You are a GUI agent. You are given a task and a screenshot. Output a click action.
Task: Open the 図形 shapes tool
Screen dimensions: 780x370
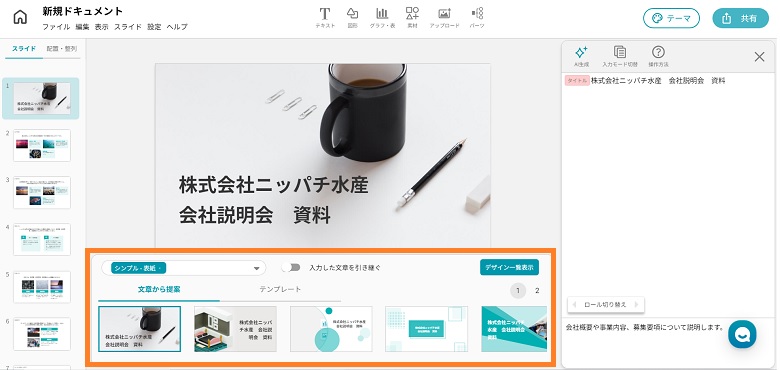point(352,18)
